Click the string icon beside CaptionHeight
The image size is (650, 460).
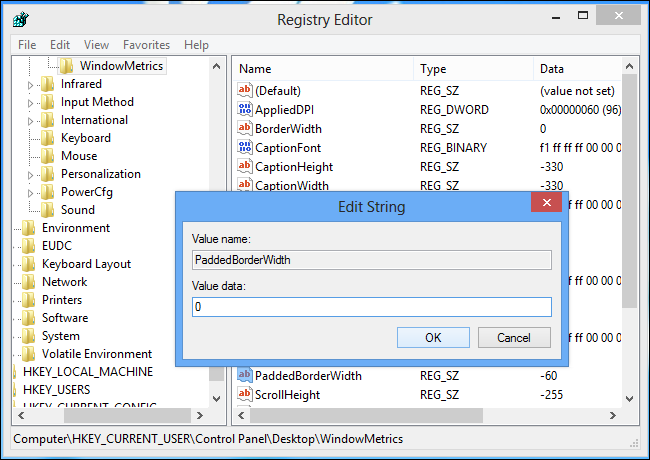(245, 166)
